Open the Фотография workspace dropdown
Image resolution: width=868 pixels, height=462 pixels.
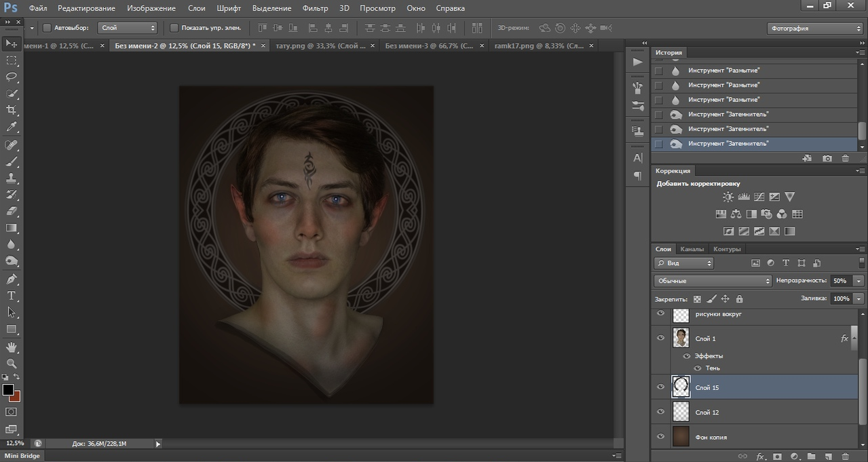tap(814, 28)
